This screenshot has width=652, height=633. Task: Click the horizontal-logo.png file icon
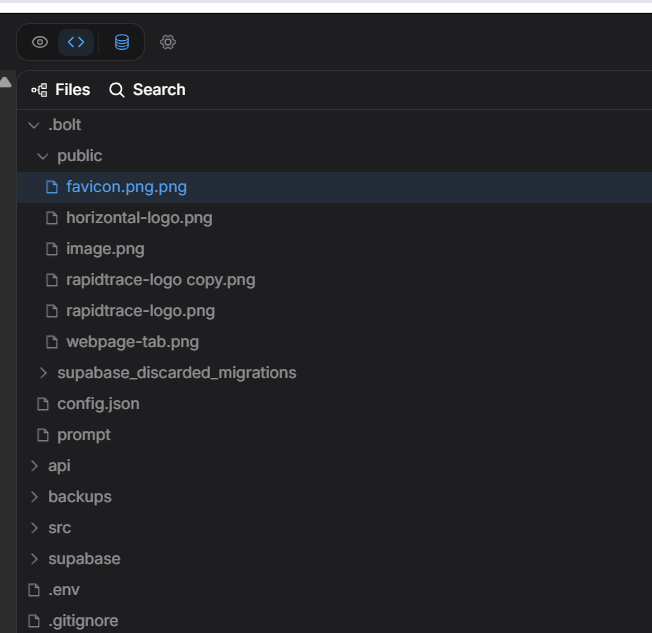click(x=52, y=218)
